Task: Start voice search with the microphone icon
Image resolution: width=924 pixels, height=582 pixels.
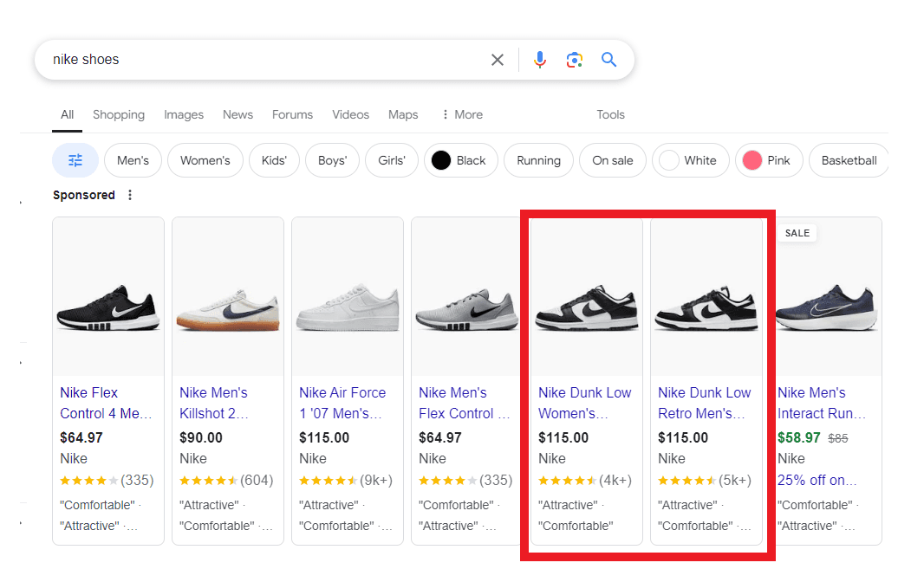Action: pos(539,59)
